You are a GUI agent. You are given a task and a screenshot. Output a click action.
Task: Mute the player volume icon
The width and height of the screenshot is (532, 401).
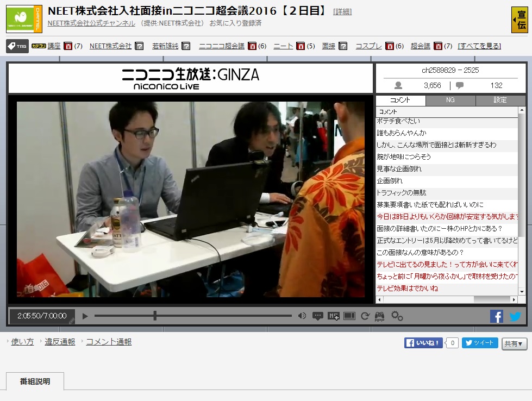pyautogui.click(x=302, y=316)
